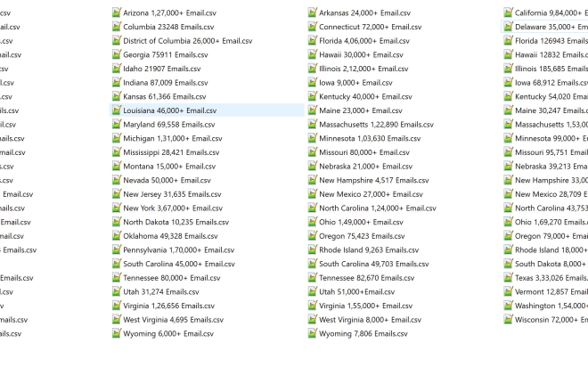
Task: Click the file icon for Indiana 87,009 Emails.csv
Action: pyautogui.click(x=117, y=82)
